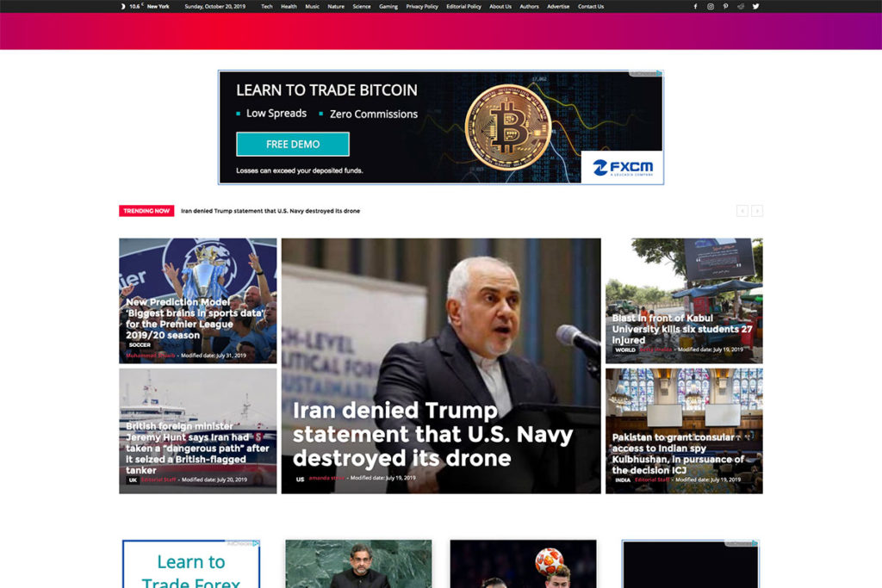Image resolution: width=882 pixels, height=588 pixels.
Task: Open the Iran drone headline article link
Action: pos(431,435)
